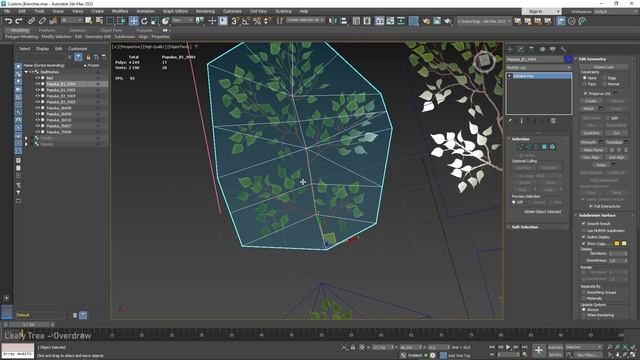Screen dimensions: 640x360
Task: Click the blue object color swatch beside the name
Action: click(568, 59)
